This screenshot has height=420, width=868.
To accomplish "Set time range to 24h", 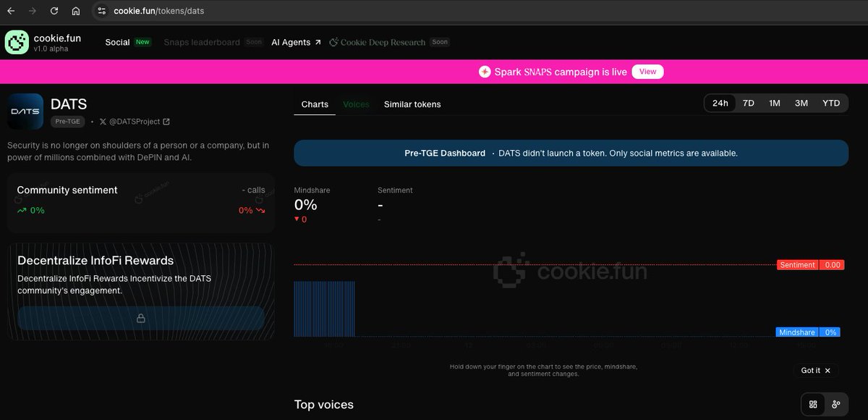I will [x=720, y=103].
